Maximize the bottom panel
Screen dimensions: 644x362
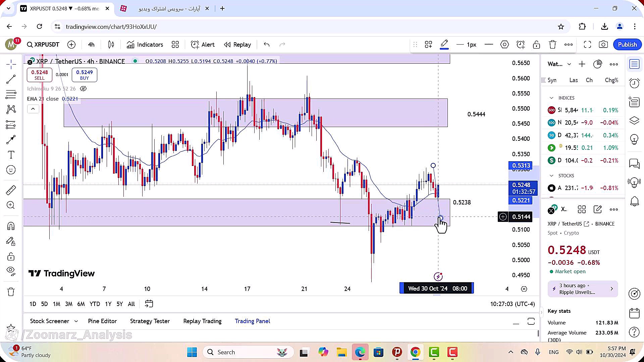click(531, 321)
